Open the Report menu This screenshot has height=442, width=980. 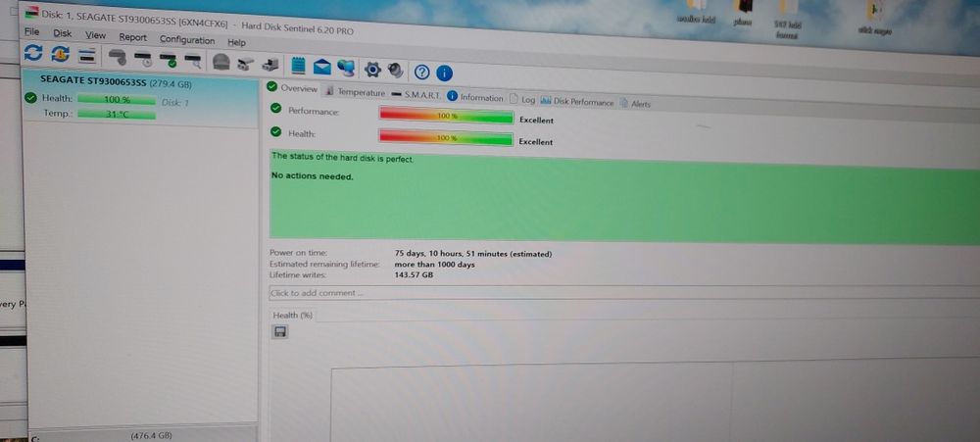click(132, 37)
